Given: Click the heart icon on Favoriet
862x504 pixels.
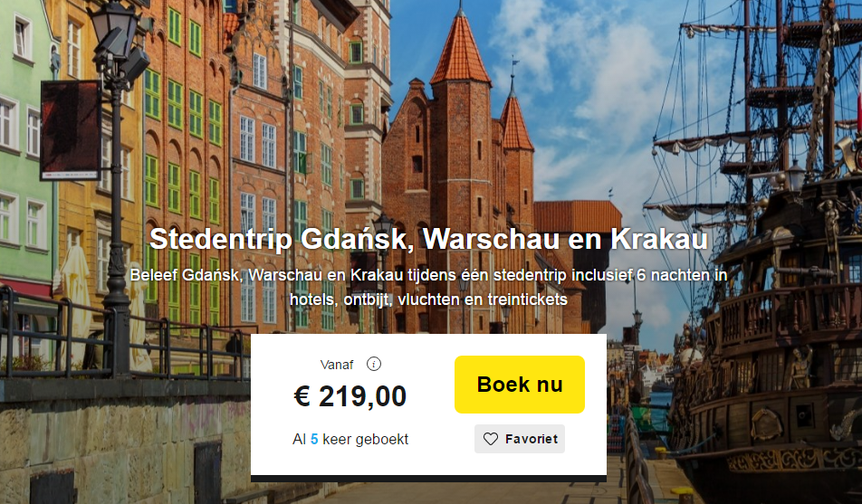Looking at the screenshot, I should point(491,439).
